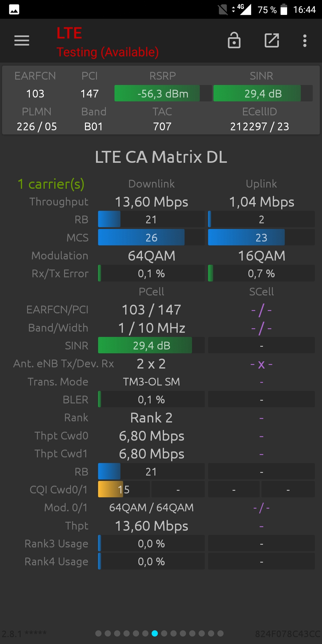Image resolution: width=322 pixels, height=644 pixels.
Task: Go to the first page indicator dot
Action: pyautogui.click(x=98, y=633)
